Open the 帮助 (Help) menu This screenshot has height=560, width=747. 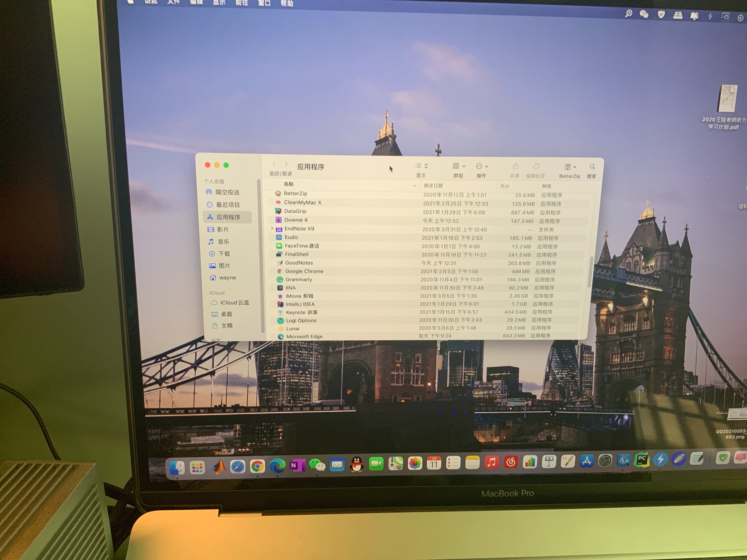(x=287, y=3)
